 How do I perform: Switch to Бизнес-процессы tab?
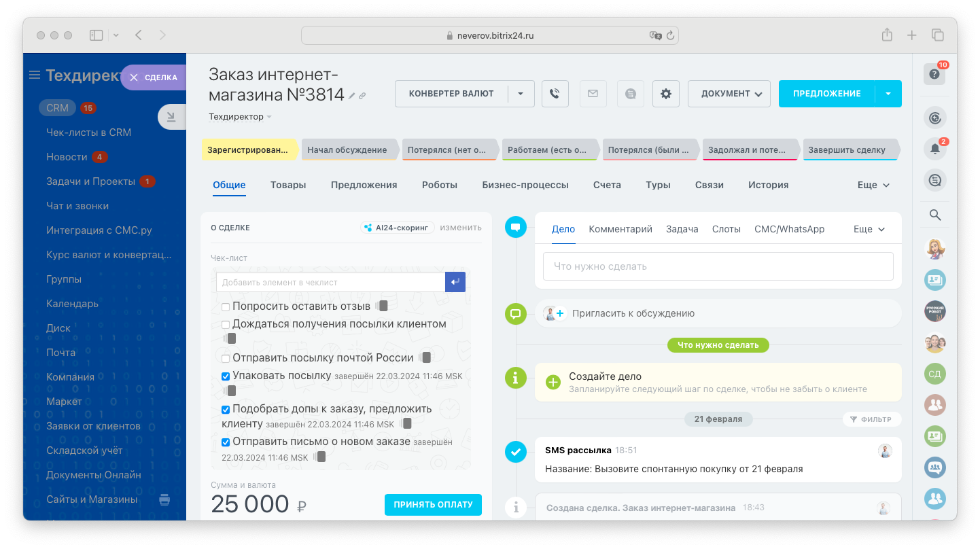(x=525, y=185)
